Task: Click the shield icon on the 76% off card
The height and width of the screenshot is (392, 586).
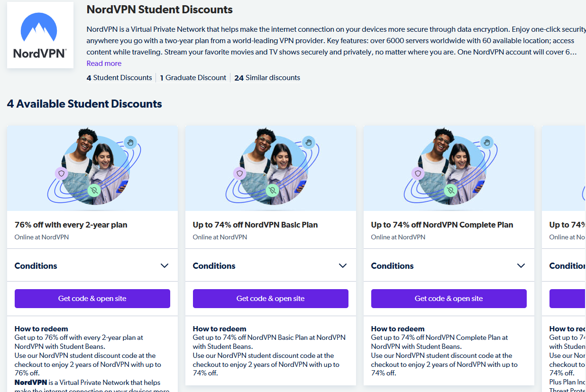Action: [x=61, y=174]
